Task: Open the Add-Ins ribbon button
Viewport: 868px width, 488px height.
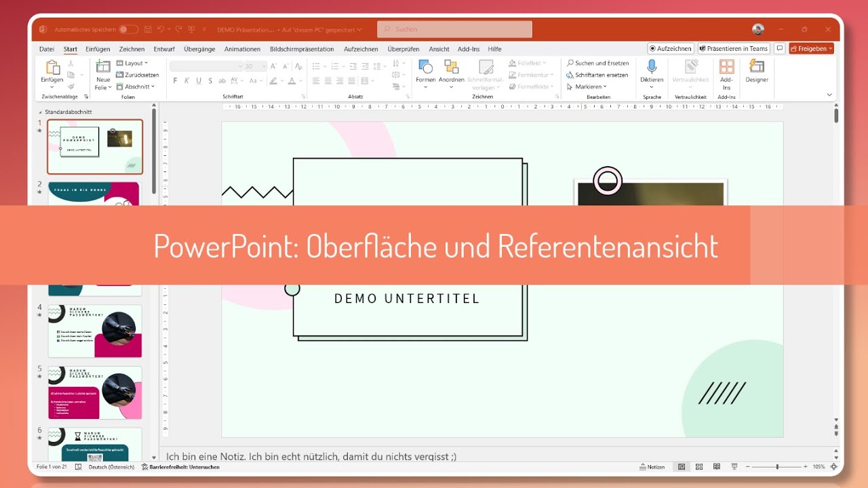Action: (x=727, y=75)
